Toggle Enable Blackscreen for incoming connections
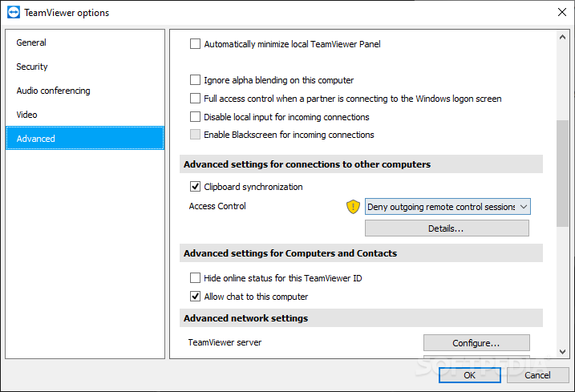Image resolution: width=575 pixels, height=392 pixels. point(195,135)
